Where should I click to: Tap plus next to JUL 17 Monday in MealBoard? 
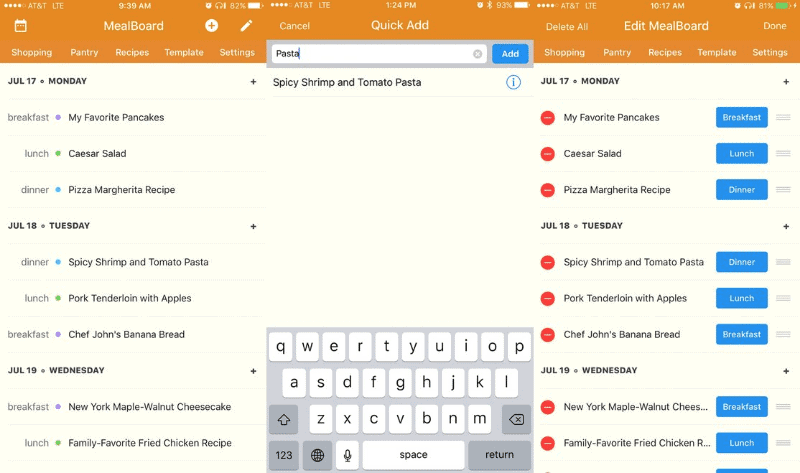pyautogui.click(x=253, y=82)
